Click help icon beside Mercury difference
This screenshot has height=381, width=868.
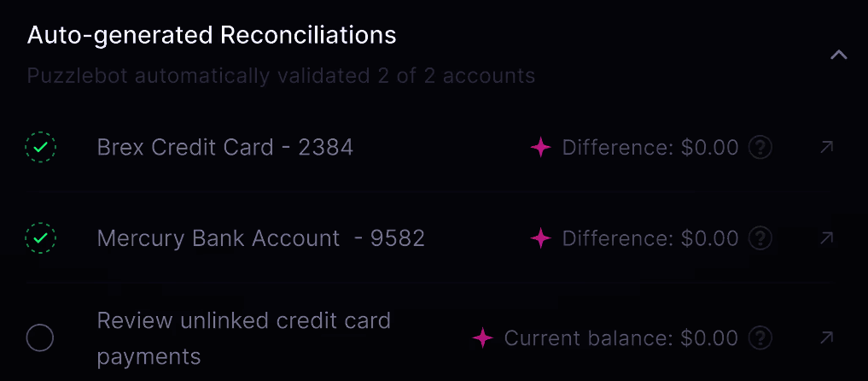pos(760,238)
